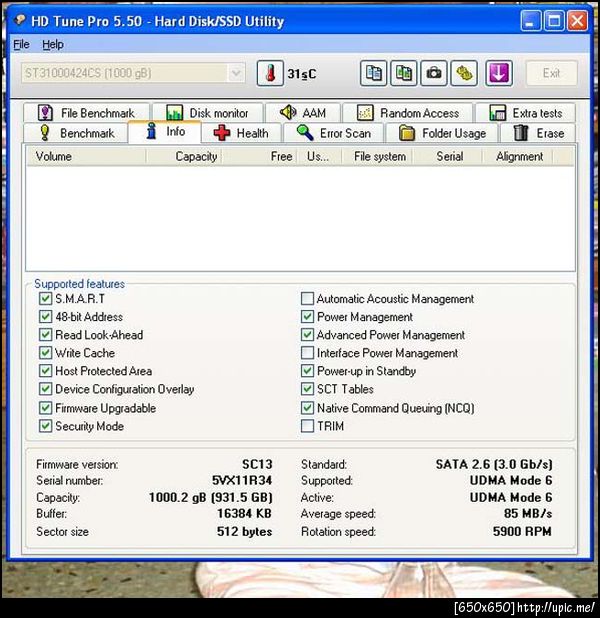The image size is (600, 618).
Task: Toggle the S.M.A.R.T checkbox
Action: click(45, 298)
